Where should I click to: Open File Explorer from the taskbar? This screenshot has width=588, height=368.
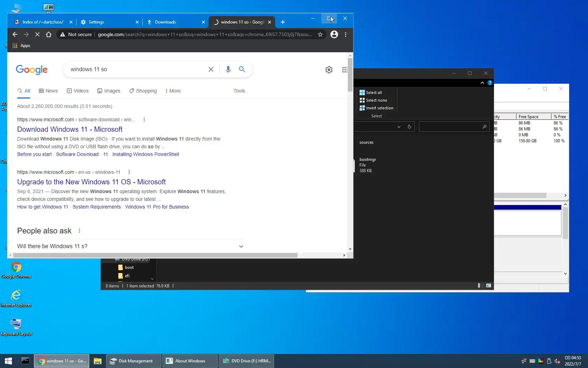[97, 361]
